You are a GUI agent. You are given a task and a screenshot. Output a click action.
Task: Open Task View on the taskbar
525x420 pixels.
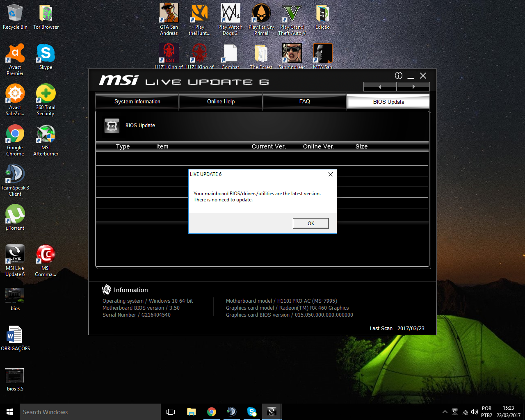click(171, 412)
